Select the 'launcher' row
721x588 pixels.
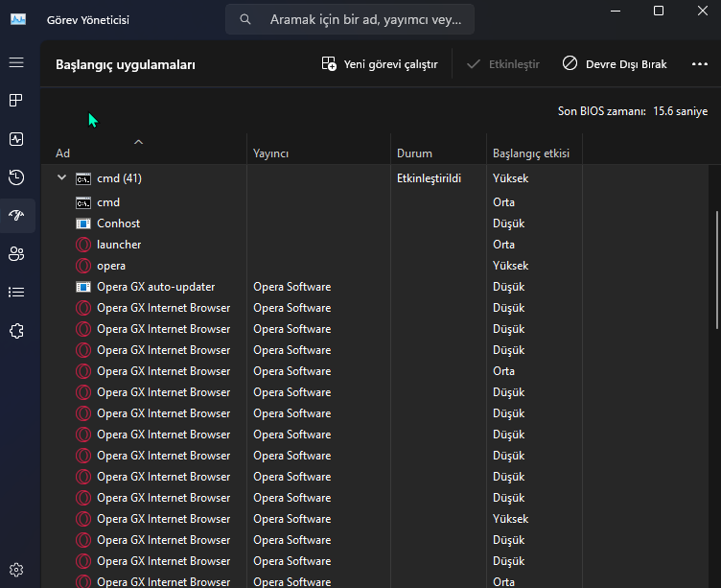[x=375, y=245]
